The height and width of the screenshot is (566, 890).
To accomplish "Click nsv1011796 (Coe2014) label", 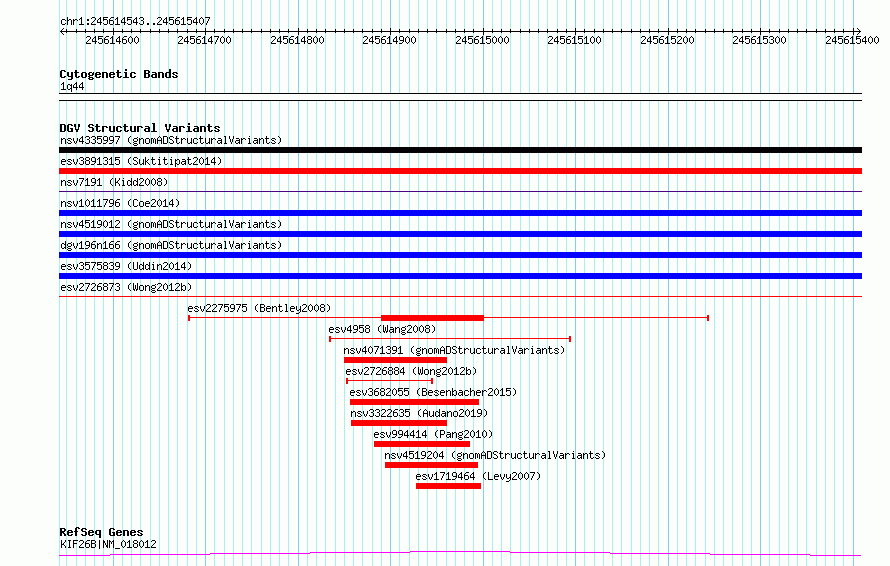I will coord(120,203).
